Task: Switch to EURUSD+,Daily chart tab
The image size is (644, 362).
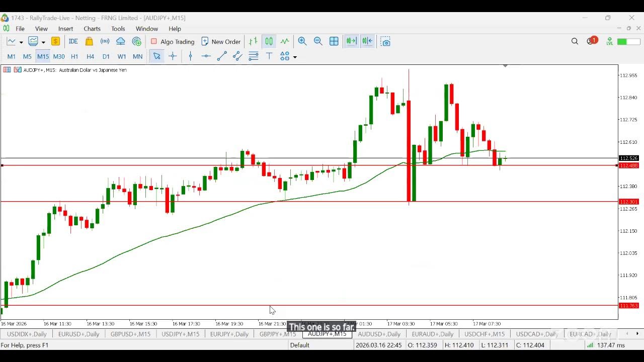Action: click(78, 334)
